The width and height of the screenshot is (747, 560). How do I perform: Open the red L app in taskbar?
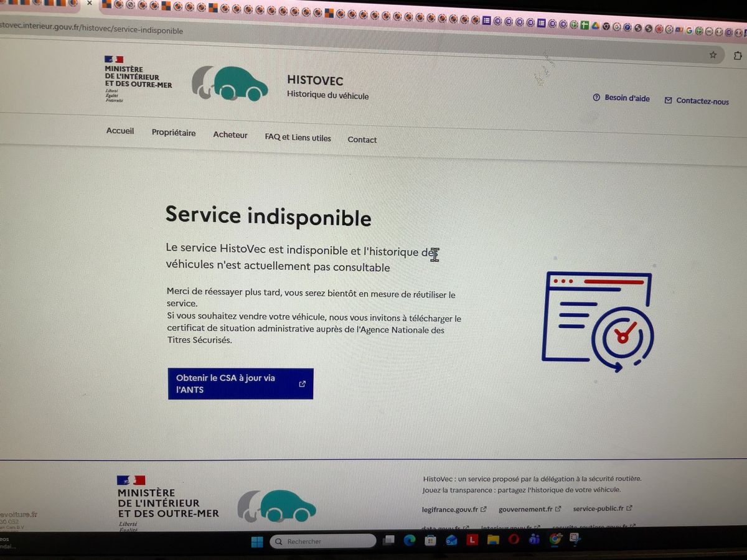tap(472, 539)
